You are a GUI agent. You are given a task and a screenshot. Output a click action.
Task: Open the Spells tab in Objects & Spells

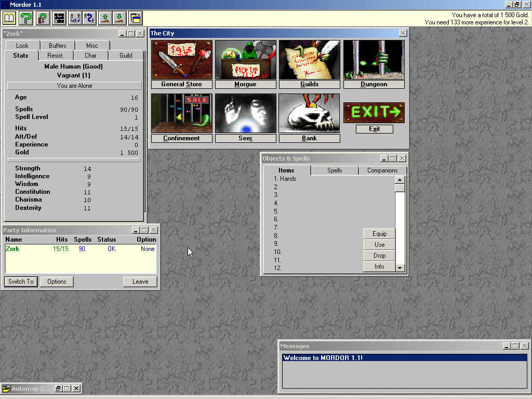[x=335, y=170]
